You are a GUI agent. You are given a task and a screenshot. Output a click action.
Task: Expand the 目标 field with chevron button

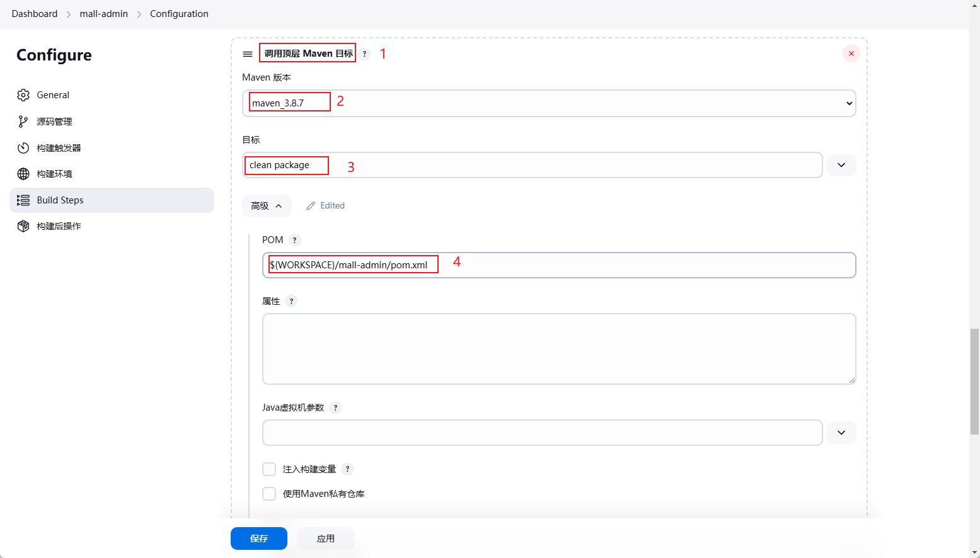841,165
